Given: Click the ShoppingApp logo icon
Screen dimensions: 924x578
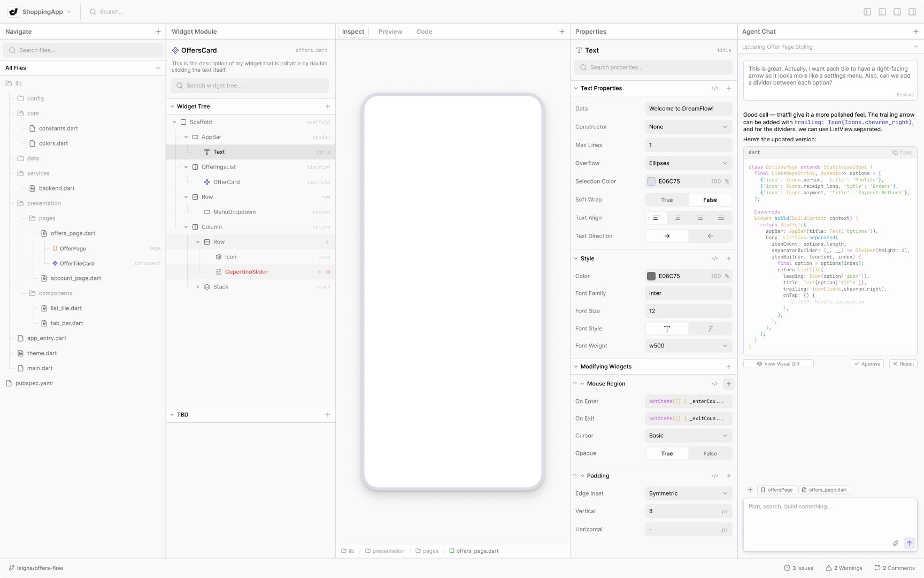Looking at the screenshot, I should click(13, 11).
